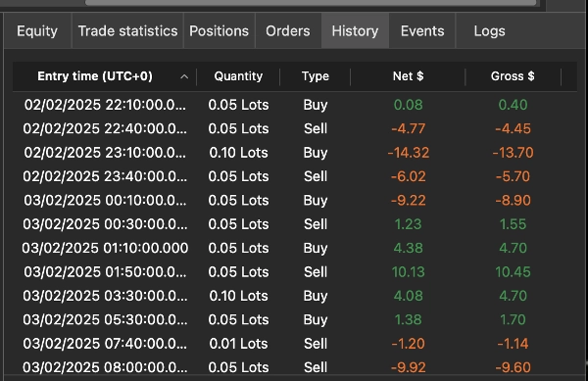Select the History tab
The image size is (588, 381).
point(355,31)
